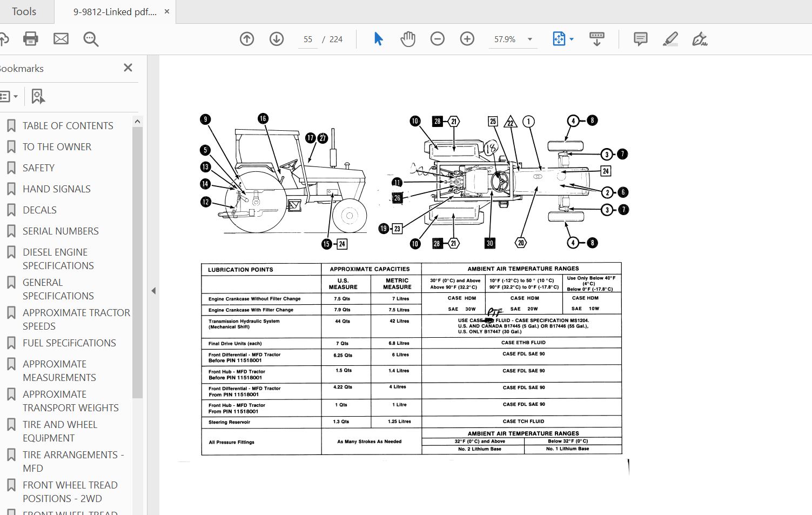Jump to APPROXIMATE TRACTOR SPEEDS bookmark

tap(76, 319)
